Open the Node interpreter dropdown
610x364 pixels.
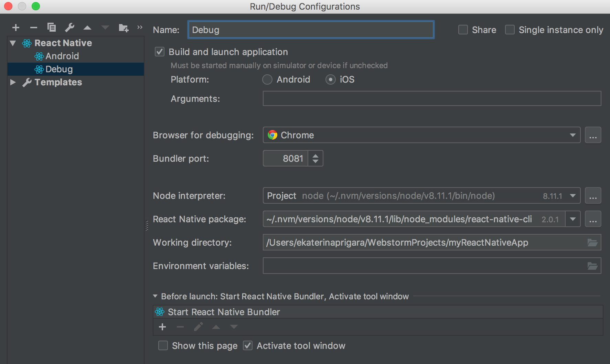pos(421,195)
